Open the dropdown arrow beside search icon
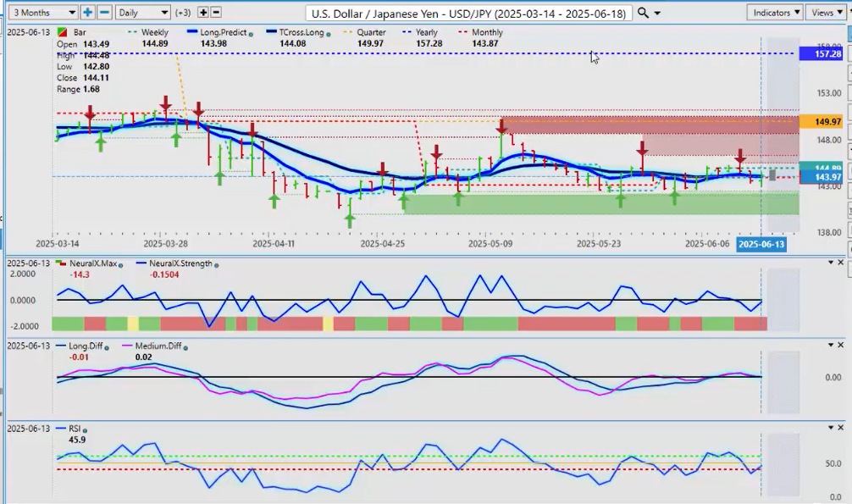Image resolution: width=852 pixels, height=504 pixels. pos(657,13)
